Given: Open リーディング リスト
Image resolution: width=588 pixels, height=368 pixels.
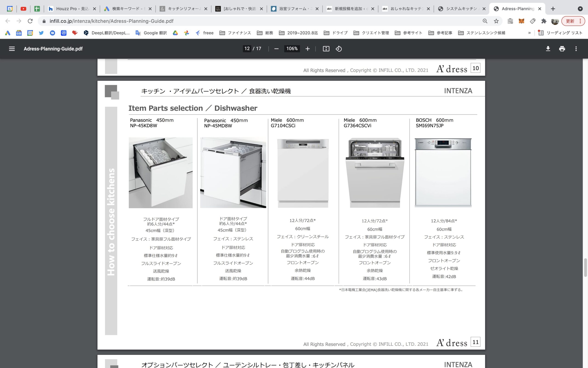Looking at the screenshot, I should click(x=560, y=33).
